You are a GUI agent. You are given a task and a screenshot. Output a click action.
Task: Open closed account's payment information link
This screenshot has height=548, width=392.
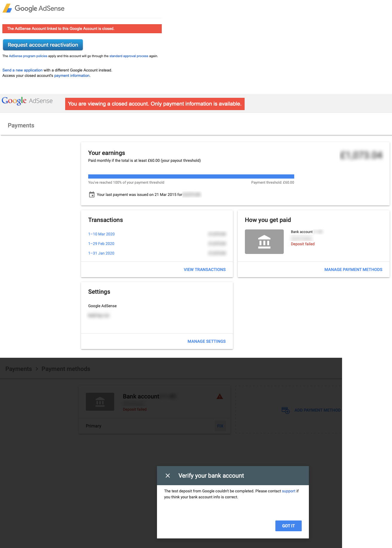point(72,76)
